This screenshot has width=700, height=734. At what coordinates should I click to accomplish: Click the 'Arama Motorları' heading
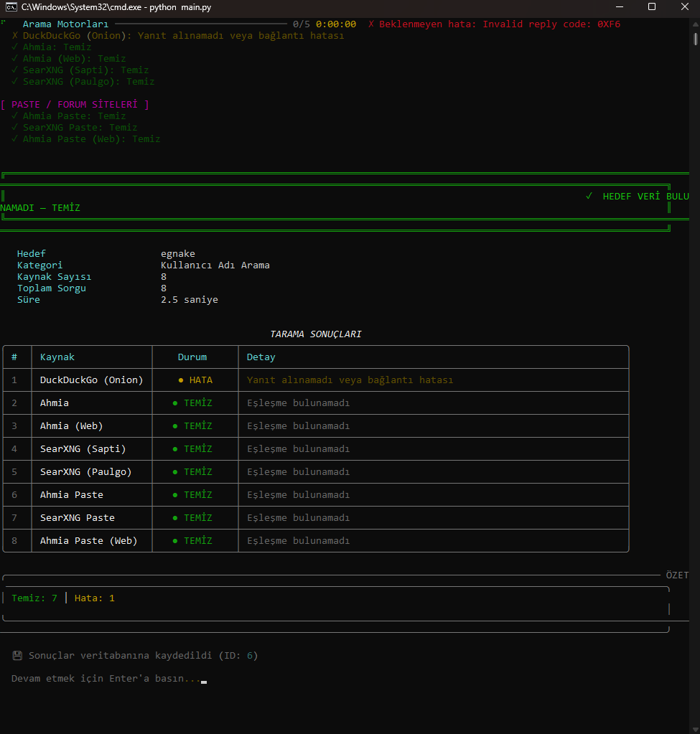click(x=65, y=24)
